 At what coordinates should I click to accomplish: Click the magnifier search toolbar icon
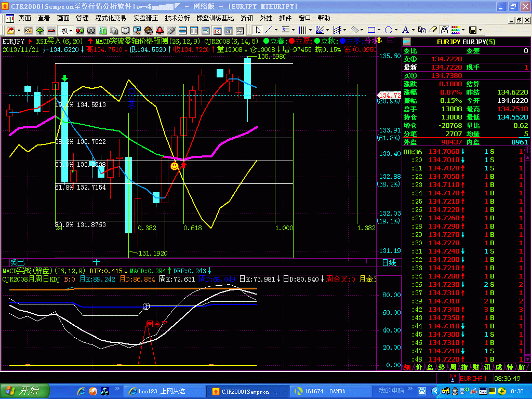tap(137, 31)
